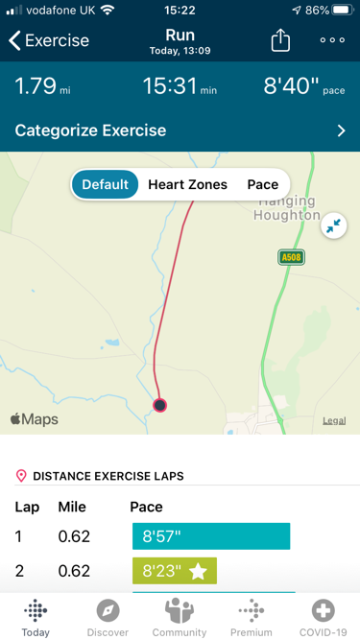Select the lap 2 best pace bar 8'23"
360x640 pixels.
(x=174, y=571)
